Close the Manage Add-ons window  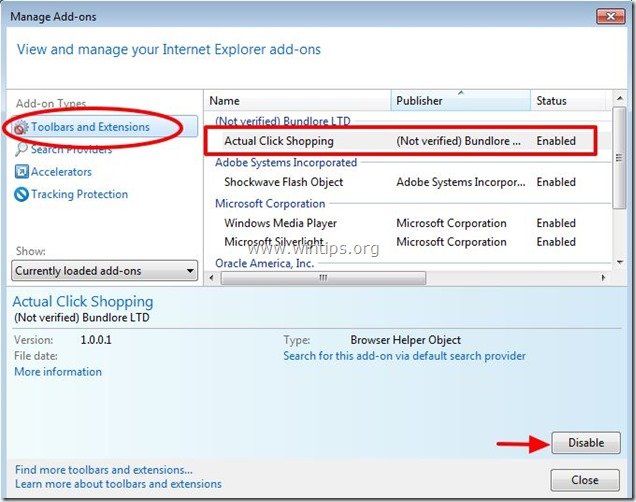coord(610,17)
